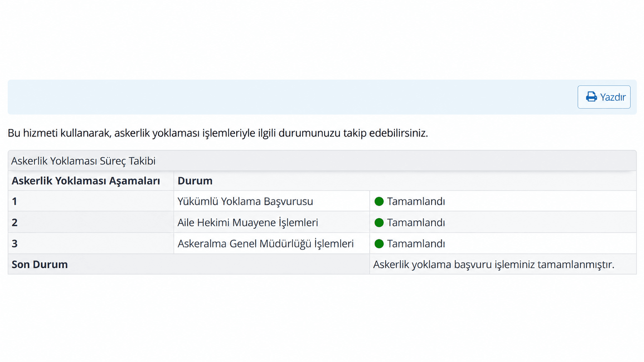Click the 'Son Durum' row label
This screenshot has height=362, width=644.
tap(40, 264)
